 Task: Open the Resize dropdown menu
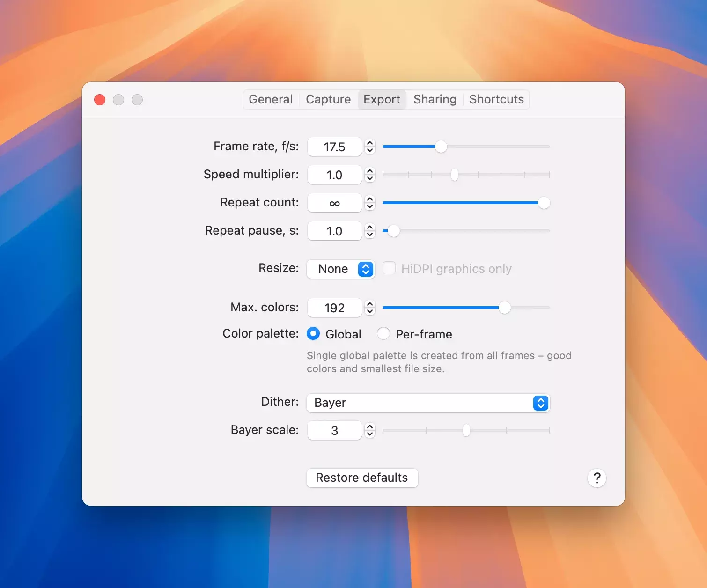340,269
